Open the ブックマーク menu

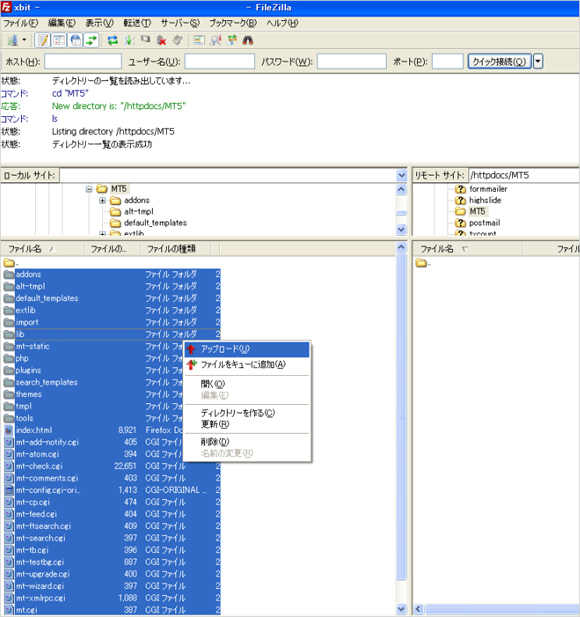(x=233, y=23)
